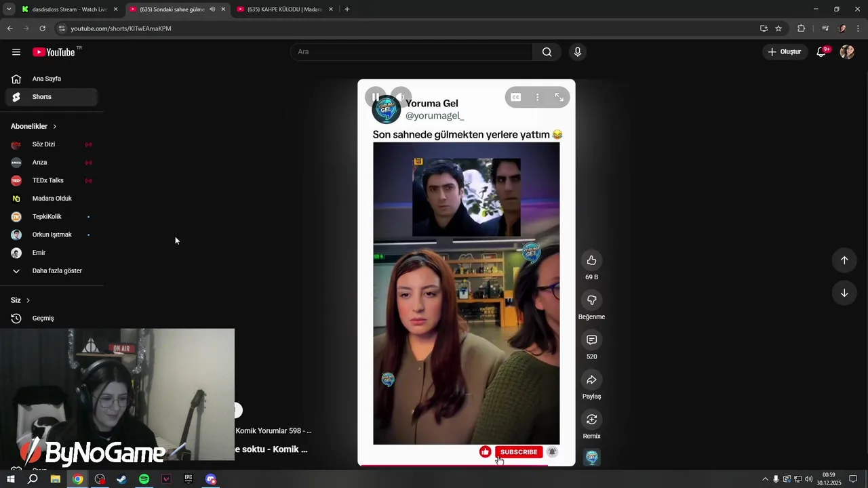Open the notifications bell
This screenshot has height=488, width=868.
pyautogui.click(x=821, y=52)
